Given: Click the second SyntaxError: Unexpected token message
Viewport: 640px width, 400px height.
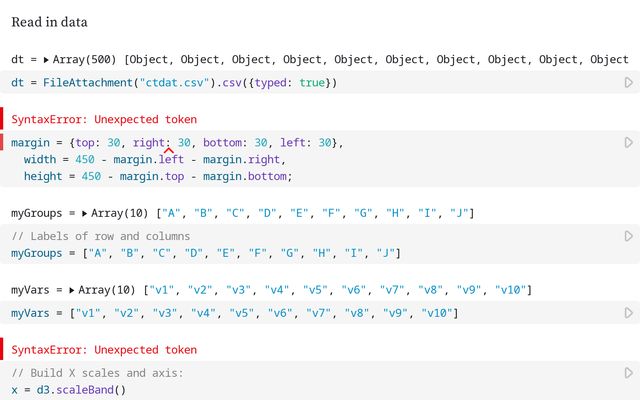Looking at the screenshot, I should click(104, 350).
